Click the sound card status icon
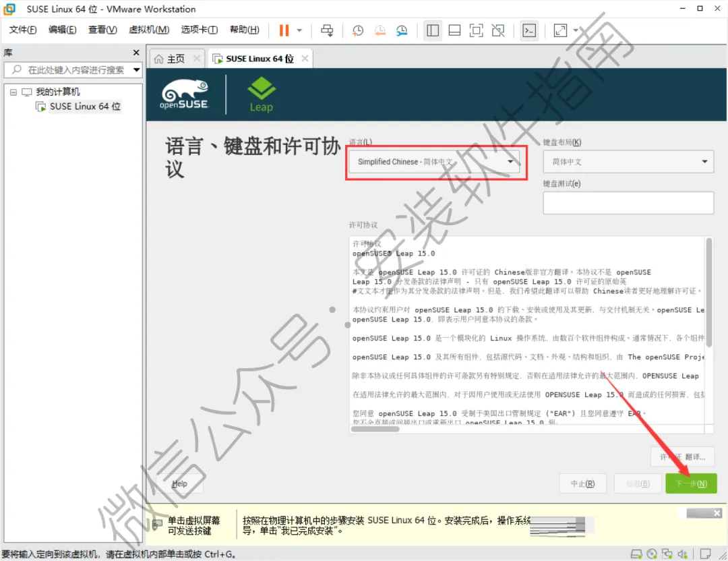 tap(682, 554)
